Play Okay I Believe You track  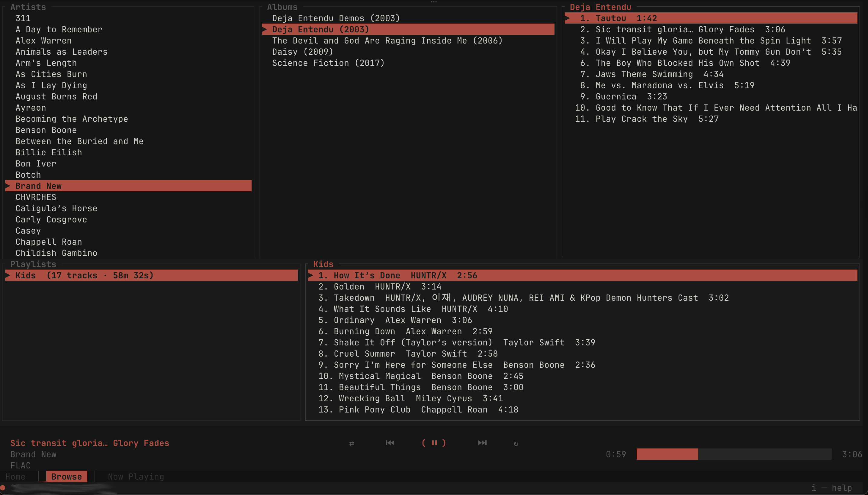tap(711, 52)
